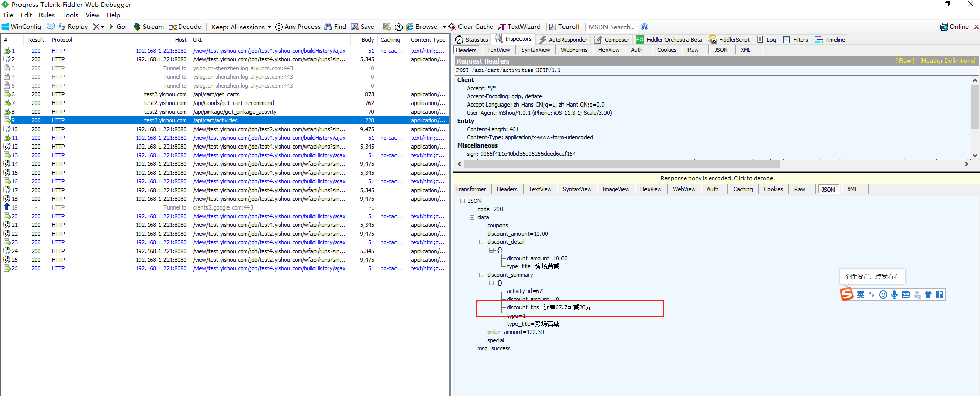Click the blue help question icon
Screen dimensions: 980x396
coord(644,27)
